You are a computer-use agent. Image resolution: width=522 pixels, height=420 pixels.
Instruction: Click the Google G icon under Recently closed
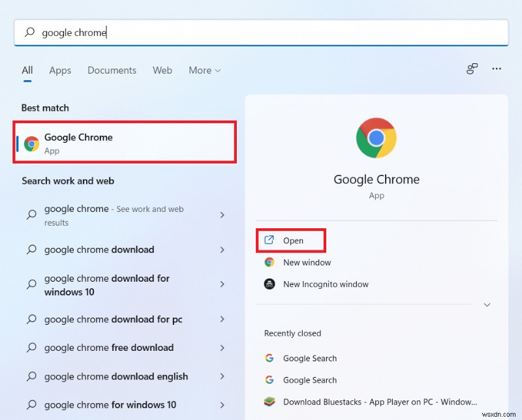tap(269, 358)
